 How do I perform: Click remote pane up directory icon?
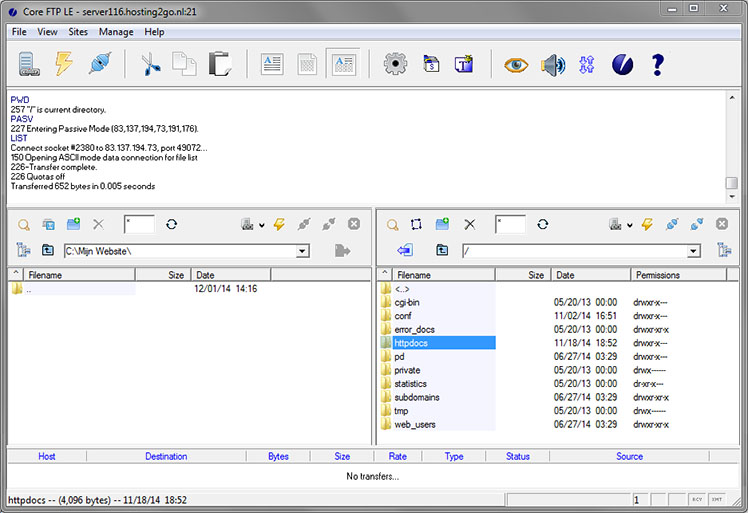442,250
